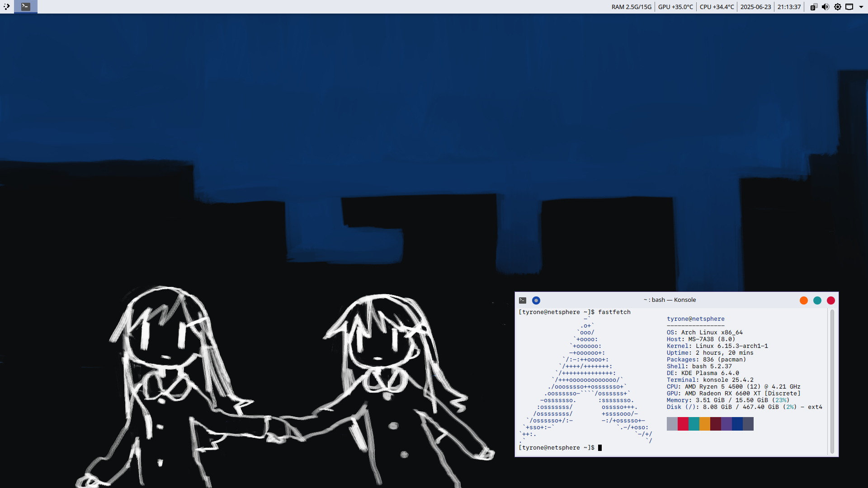Open the network (ethernet) tray icon
The height and width of the screenshot is (488, 868).
pos(849,7)
